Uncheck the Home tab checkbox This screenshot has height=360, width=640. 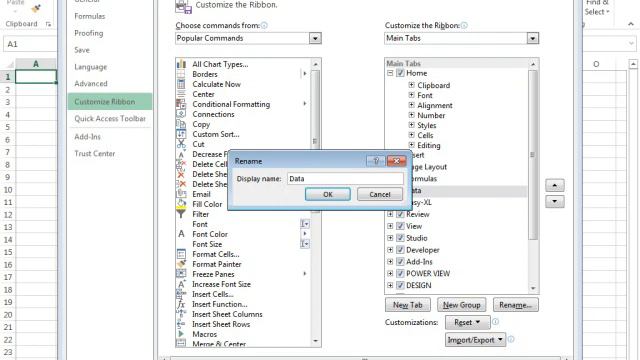[400, 73]
